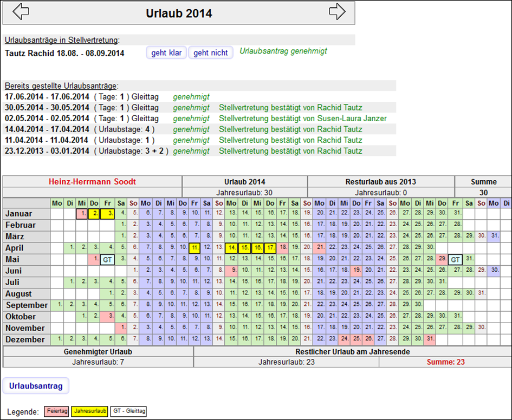Click holiday cell October 3
This screenshot has height=420, width=512.
[x=107, y=317]
